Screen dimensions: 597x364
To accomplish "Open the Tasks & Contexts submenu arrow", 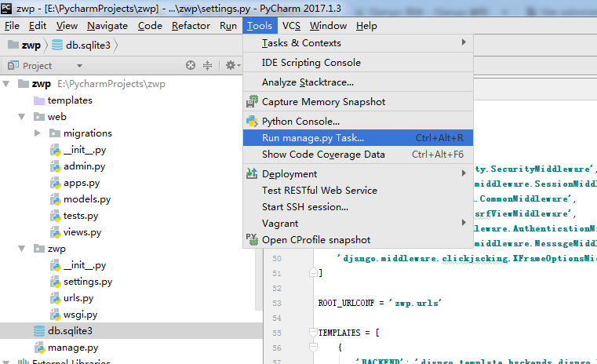I will 464,42.
